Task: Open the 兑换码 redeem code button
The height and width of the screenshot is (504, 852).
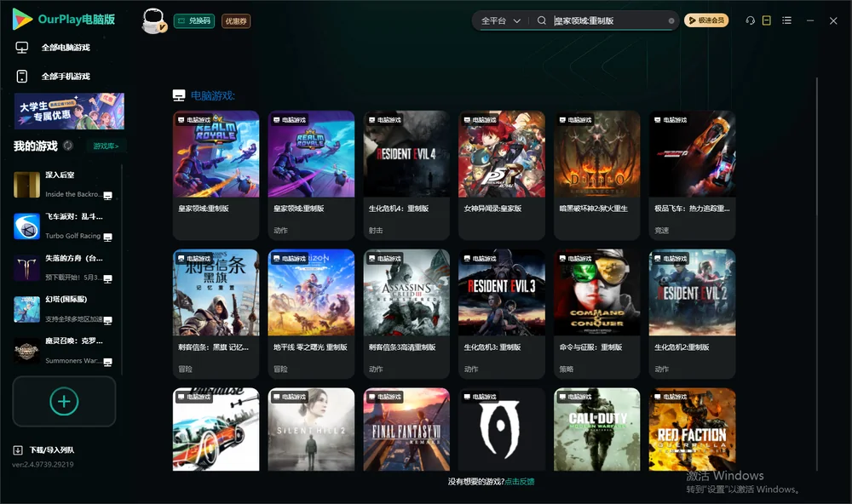Action: [194, 21]
